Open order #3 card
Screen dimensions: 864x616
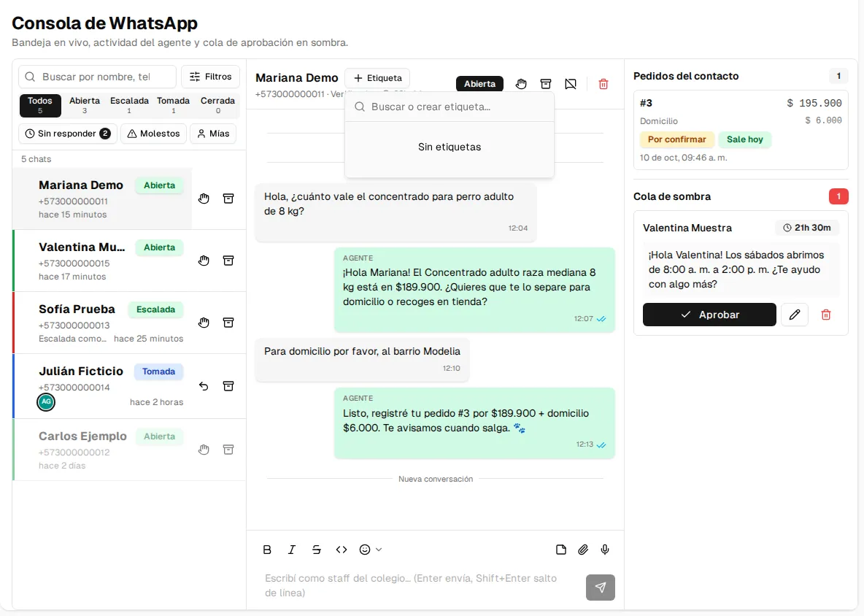[x=741, y=130]
